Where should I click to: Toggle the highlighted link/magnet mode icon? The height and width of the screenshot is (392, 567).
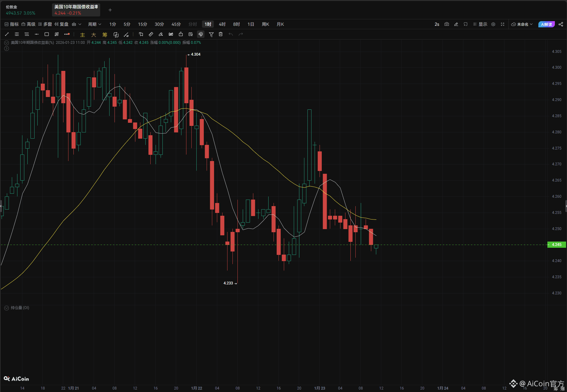(x=201, y=34)
